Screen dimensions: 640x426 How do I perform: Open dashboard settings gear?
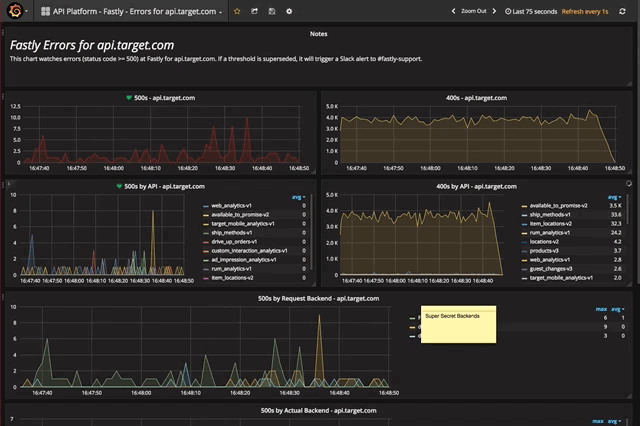tap(289, 11)
